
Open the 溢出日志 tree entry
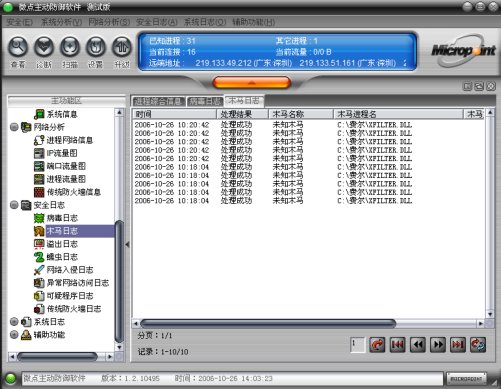coord(56,244)
